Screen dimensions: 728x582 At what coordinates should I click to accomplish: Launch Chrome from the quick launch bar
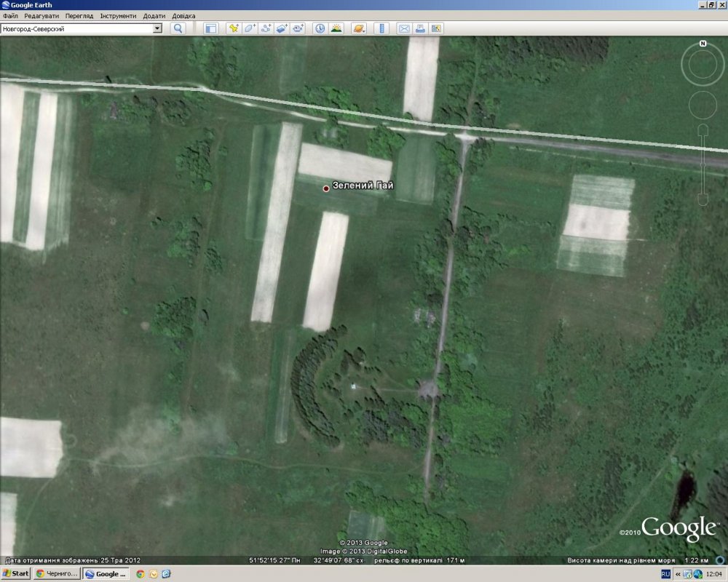point(141,574)
